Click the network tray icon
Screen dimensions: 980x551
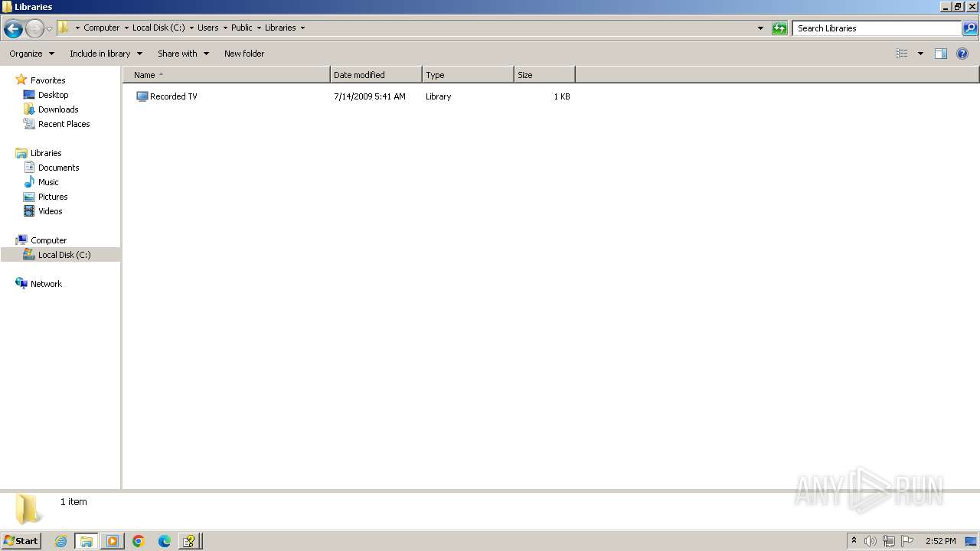889,541
